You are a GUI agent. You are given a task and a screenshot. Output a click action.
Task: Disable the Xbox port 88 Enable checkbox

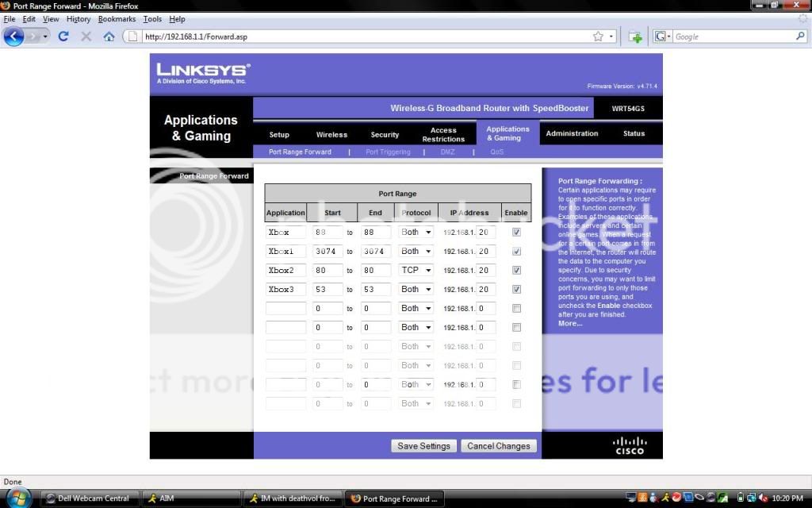click(x=516, y=233)
